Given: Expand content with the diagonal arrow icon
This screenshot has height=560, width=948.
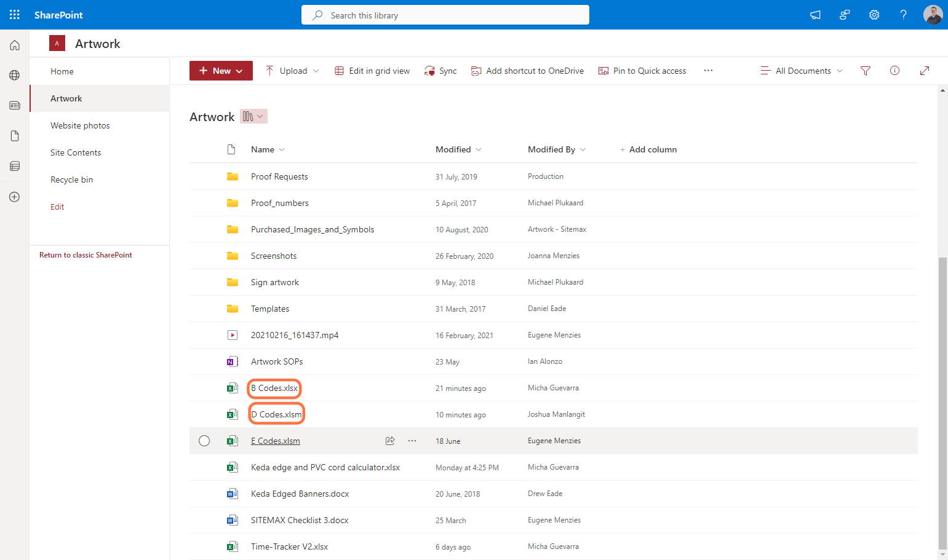Looking at the screenshot, I should point(925,71).
